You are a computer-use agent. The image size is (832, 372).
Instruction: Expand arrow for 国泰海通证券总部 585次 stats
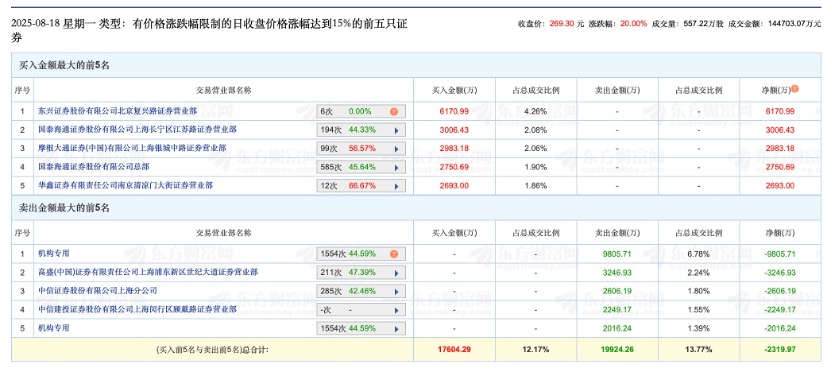click(x=396, y=168)
